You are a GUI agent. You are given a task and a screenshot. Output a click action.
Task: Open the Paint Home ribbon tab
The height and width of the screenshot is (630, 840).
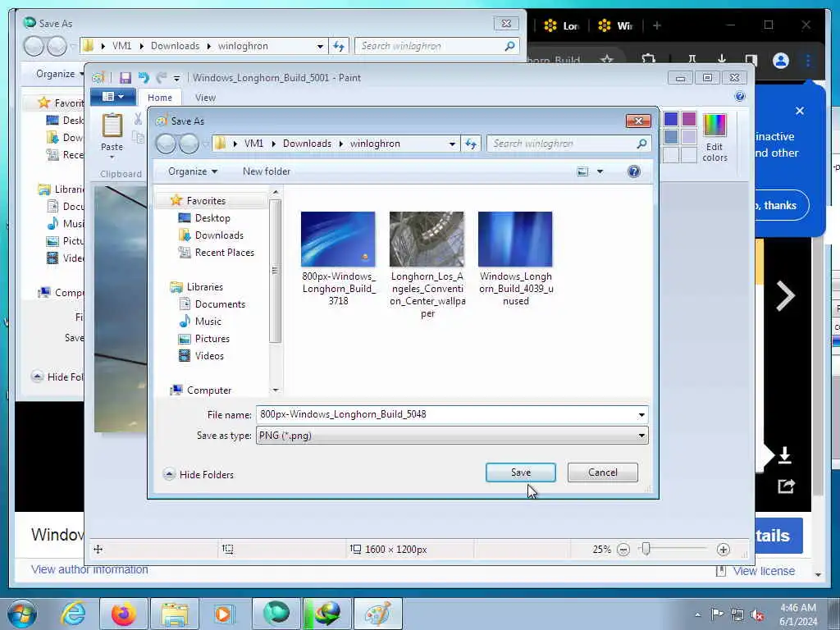(160, 98)
